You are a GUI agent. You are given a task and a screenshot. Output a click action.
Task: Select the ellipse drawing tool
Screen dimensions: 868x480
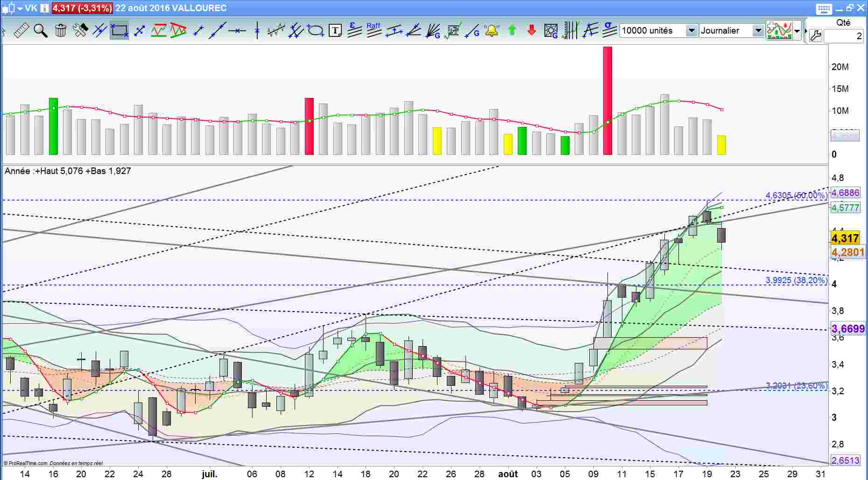tap(316, 31)
